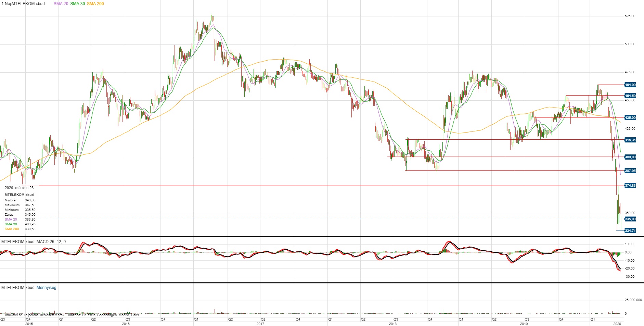Click the SMA 200 value 430,63
The image size is (644, 326).
tap(30, 229)
